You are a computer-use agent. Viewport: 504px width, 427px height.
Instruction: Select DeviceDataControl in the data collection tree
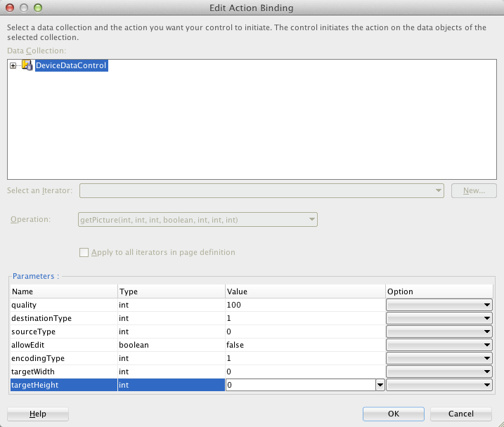(71, 65)
